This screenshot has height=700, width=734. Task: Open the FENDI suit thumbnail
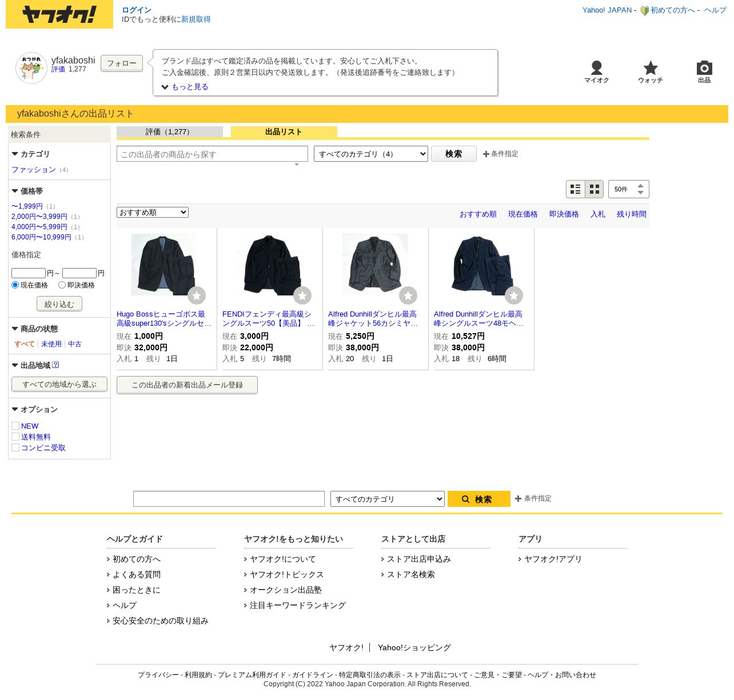click(269, 265)
